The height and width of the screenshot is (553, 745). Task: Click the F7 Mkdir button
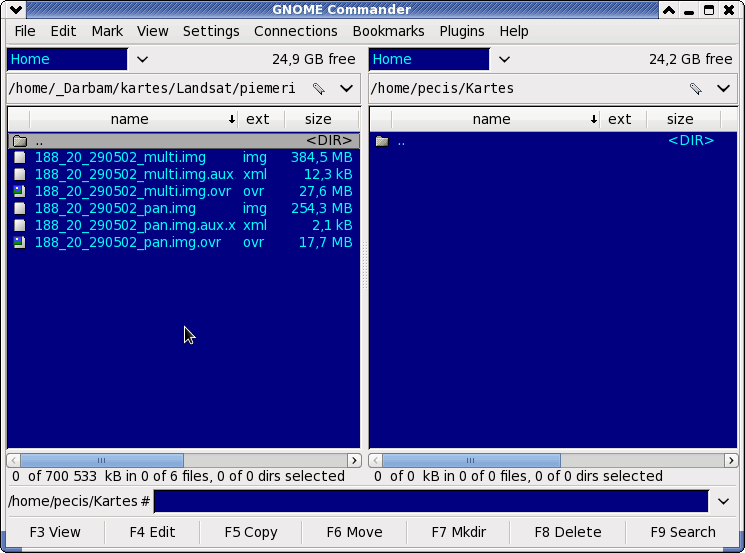(x=458, y=532)
